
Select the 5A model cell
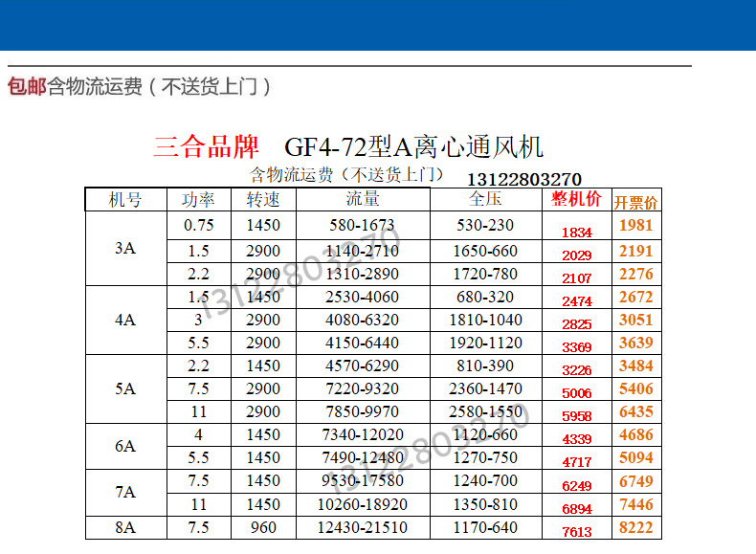tap(125, 388)
